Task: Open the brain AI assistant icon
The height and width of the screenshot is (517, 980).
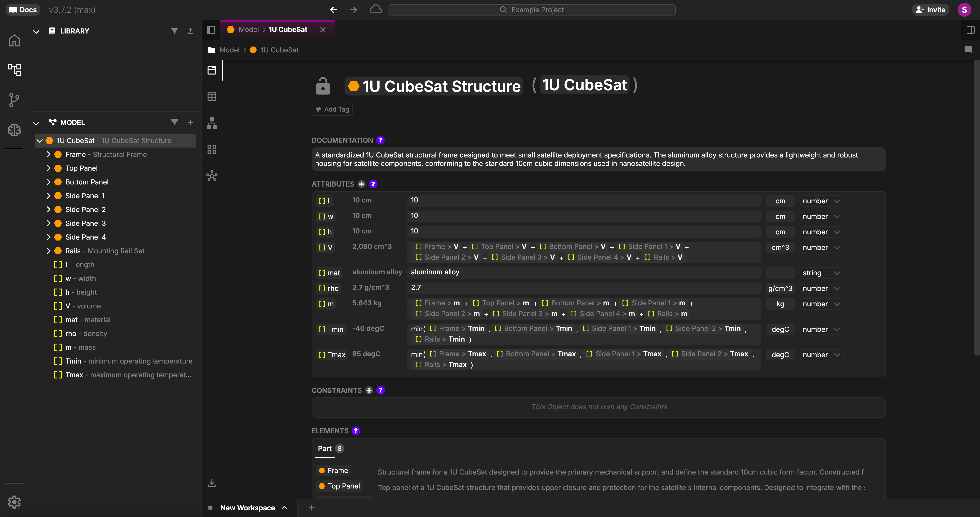Action: click(15, 130)
